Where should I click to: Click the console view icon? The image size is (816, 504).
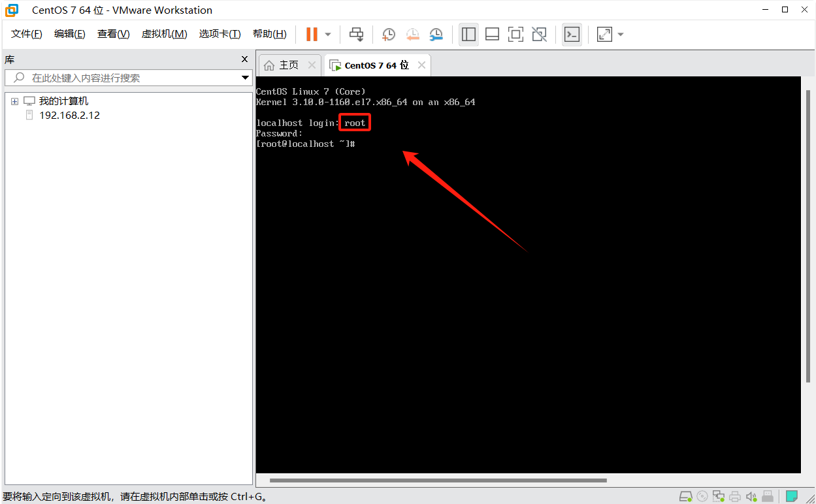(572, 34)
